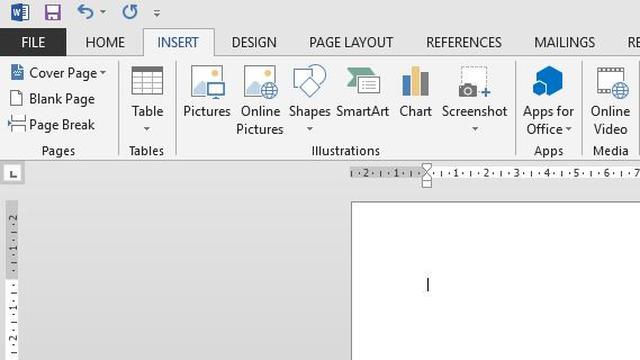Open the FILE menu
This screenshot has height=360, width=640.
tap(33, 42)
